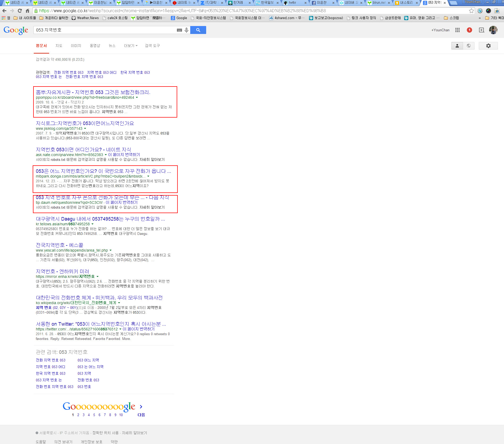This screenshot has width=504, height=444.
Task: Expand dropdown arrow beside yescall.com URL
Action: point(111,250)
